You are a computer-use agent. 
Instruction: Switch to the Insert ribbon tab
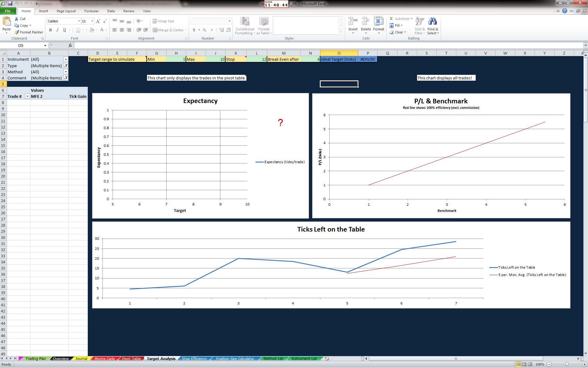pyautogui.click(x=44, y=11)
